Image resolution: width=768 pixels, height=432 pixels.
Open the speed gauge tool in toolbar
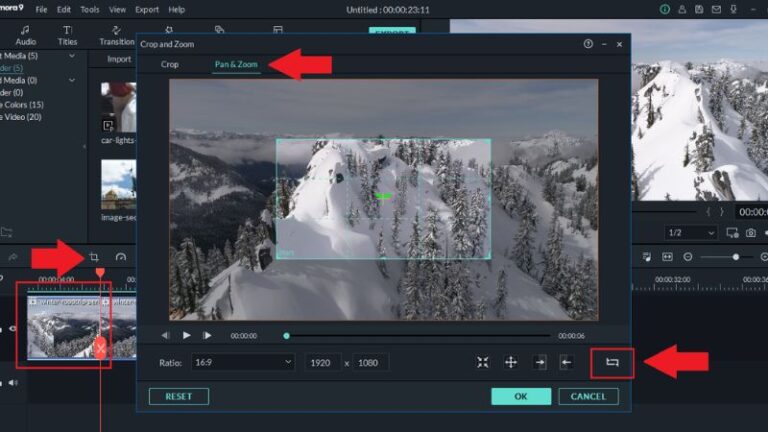(121, 257)
